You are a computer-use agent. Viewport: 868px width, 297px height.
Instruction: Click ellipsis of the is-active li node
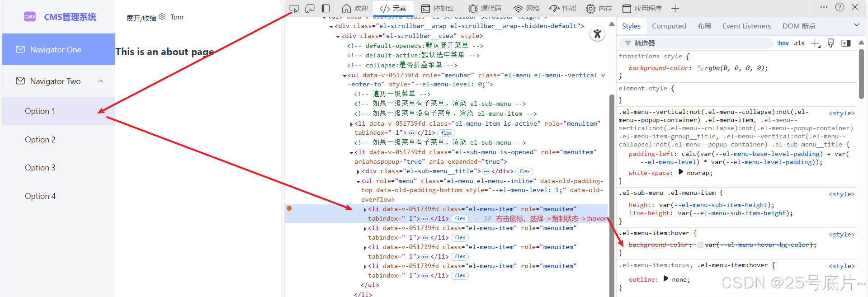[x=411, y=133]
